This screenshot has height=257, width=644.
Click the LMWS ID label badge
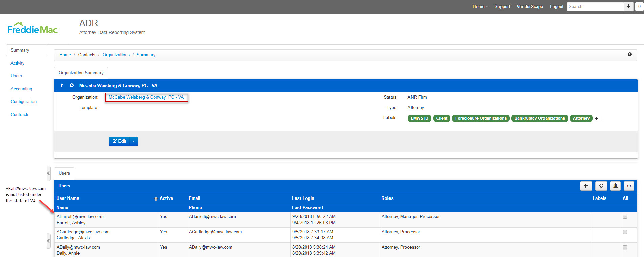click(419, 118)
